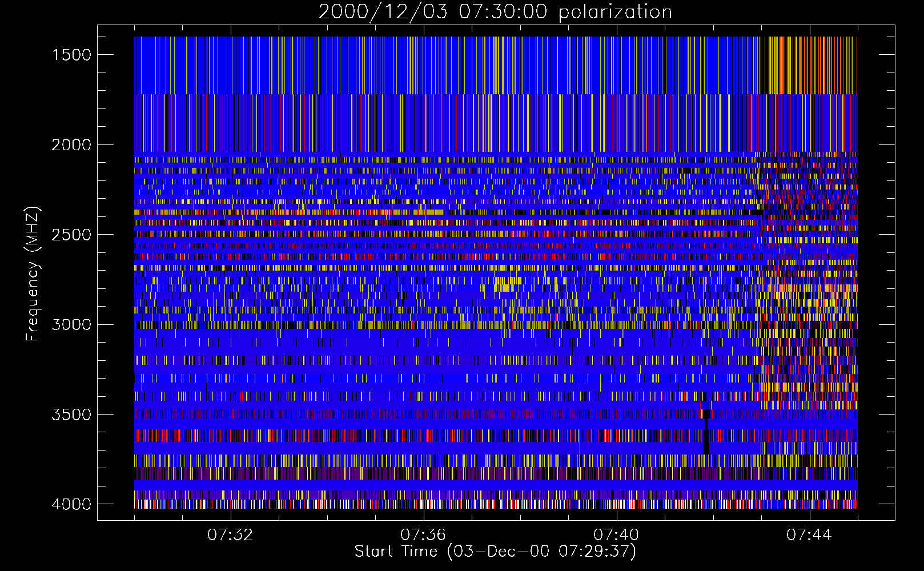
Task: Select the 1500 frequency axis label
Action: pos(71,55)
